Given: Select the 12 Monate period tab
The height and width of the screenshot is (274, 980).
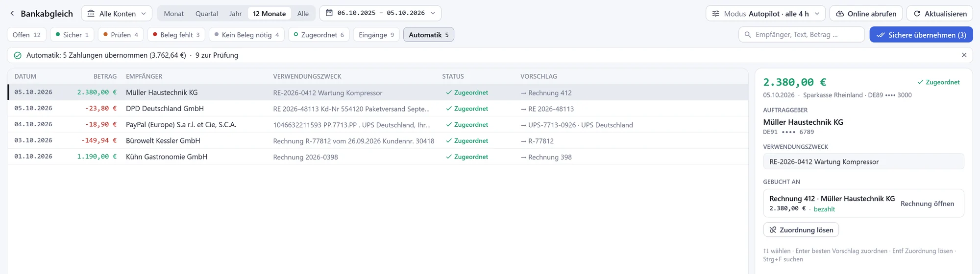Looking at the screenshot, I should [x=269, y=14].
